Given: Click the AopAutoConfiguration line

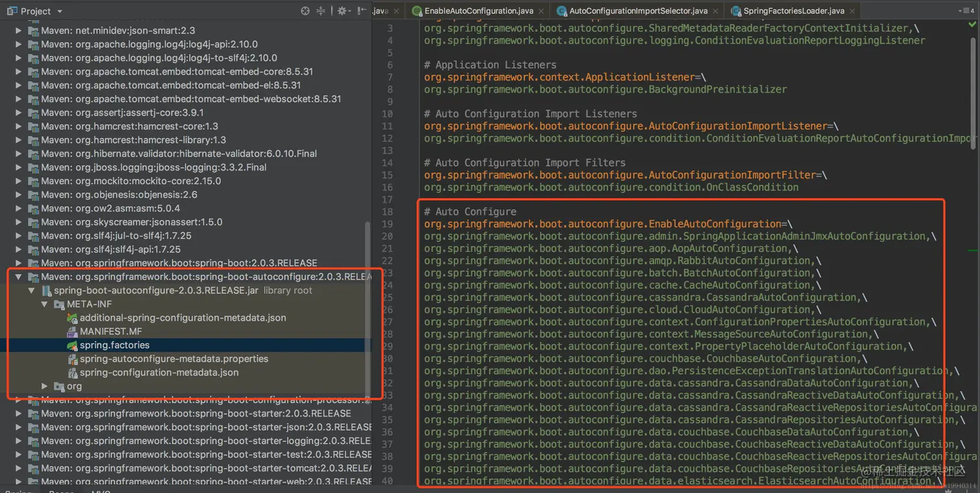Looking at the screenshot, I should [611, 249].
